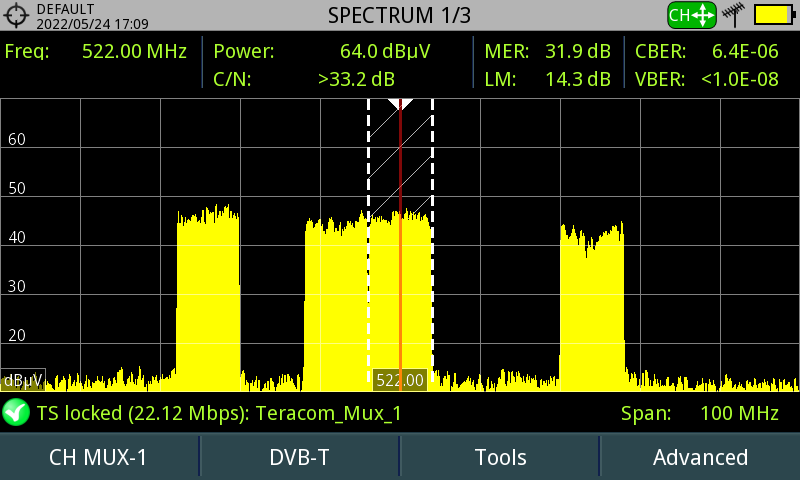Tap the SPECTRUM 1/3 view title
Viewport: 800px width, 480px height.
(399, 15)
